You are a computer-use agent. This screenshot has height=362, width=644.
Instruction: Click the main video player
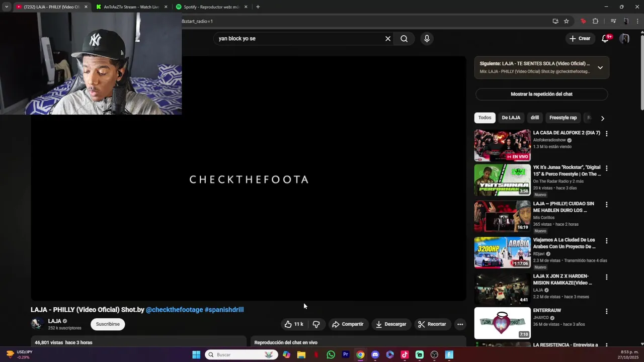(249, 178)
